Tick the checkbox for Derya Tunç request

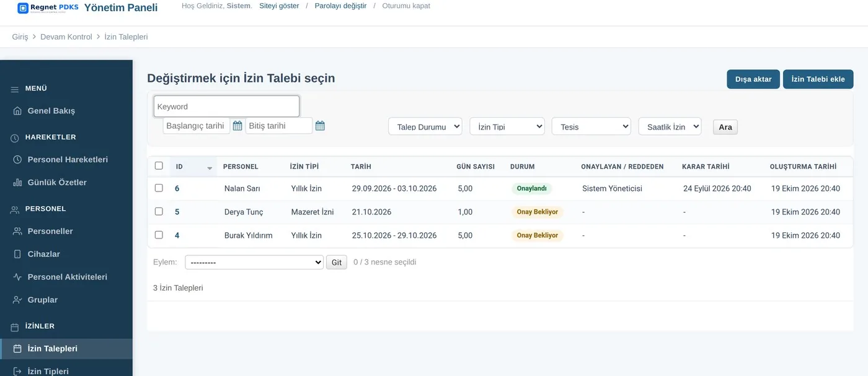tap(159, 211)
